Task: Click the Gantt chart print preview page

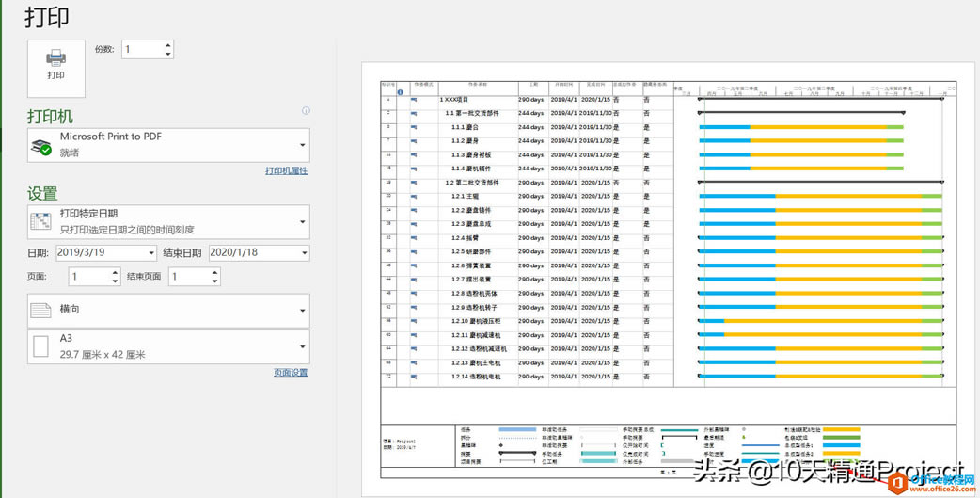Action: tap(667, 279)
